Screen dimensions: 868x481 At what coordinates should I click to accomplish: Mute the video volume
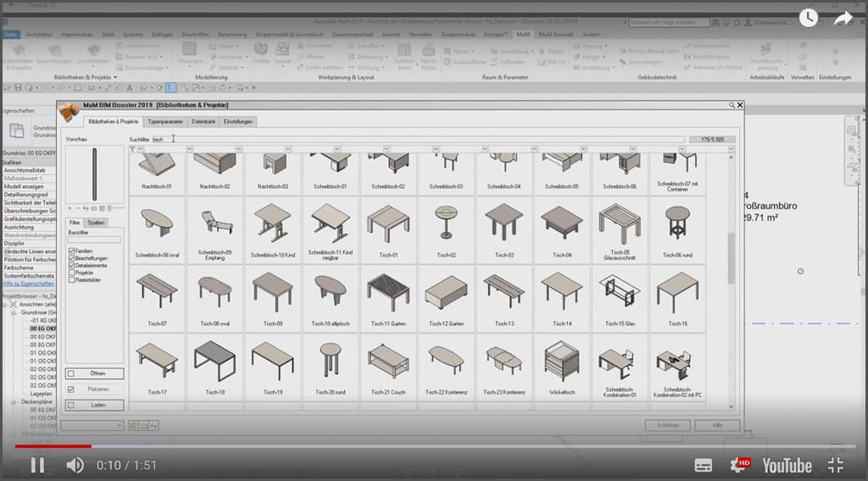75,464
